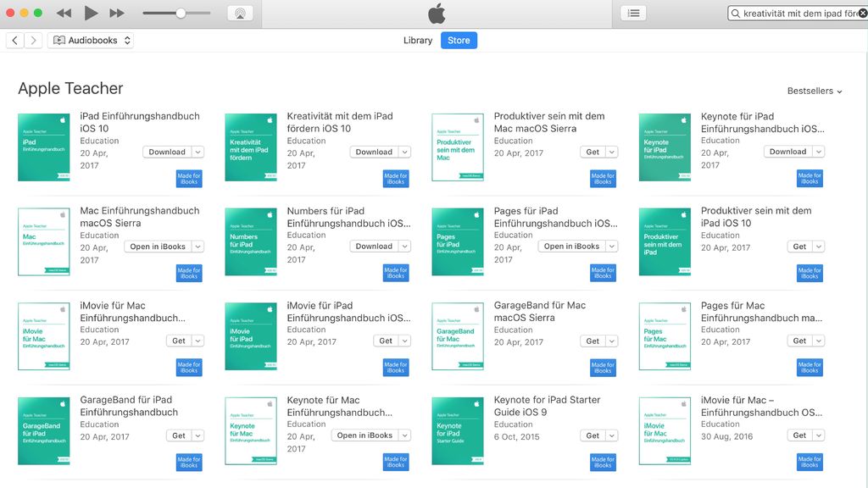Switch to the Store tab

(459, 41)
